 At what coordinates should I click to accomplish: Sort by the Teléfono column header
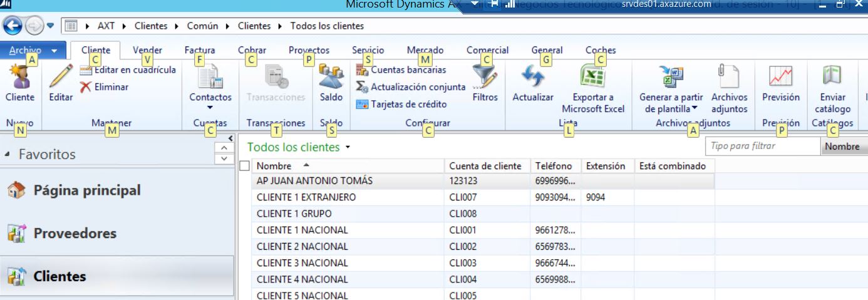pyautogui.click(x=556, y=166)
